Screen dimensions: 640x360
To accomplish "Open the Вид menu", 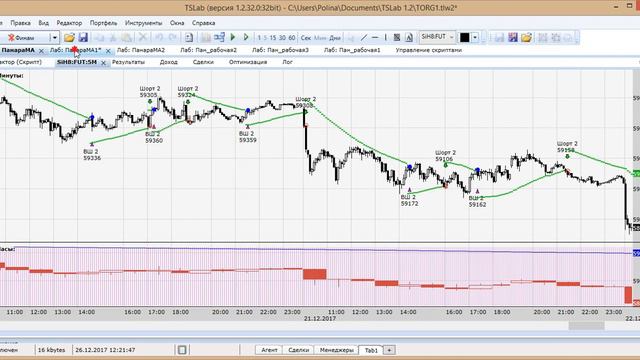I will (x=43, y=23).
